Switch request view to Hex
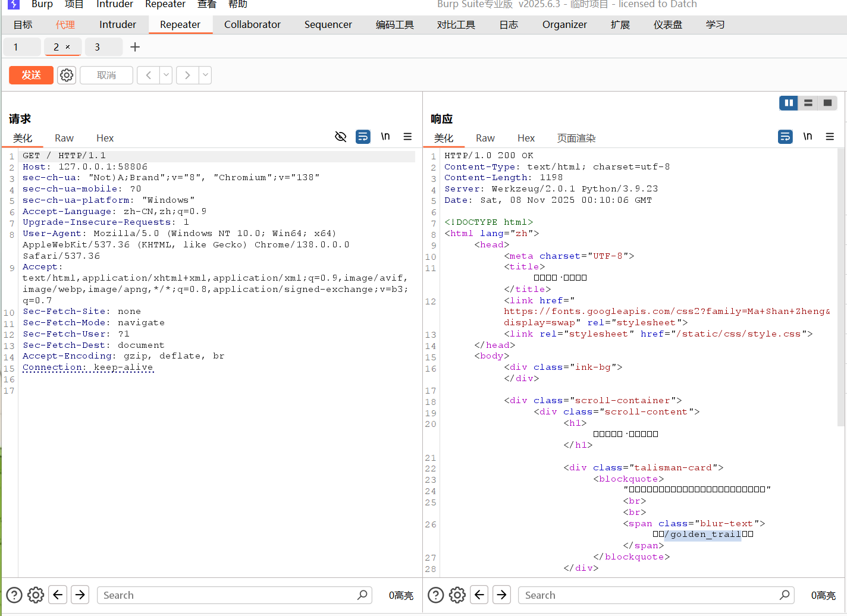 105,138
